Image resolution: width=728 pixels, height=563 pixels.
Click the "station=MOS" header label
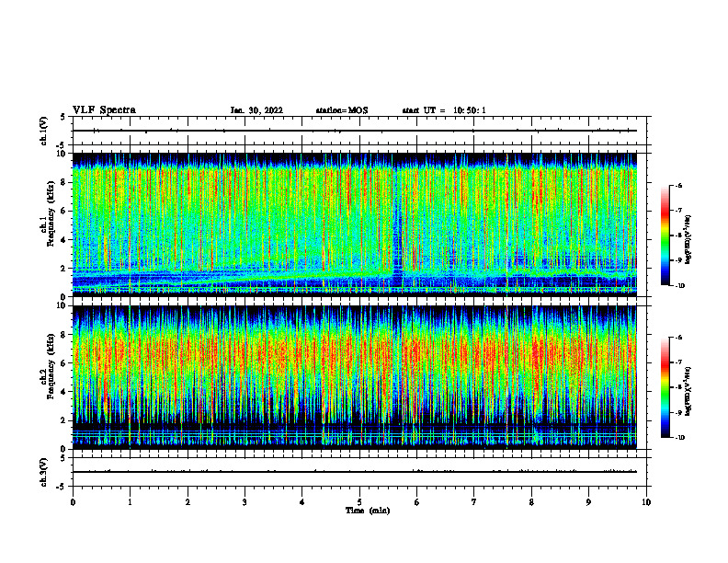(x=342, y=110)
